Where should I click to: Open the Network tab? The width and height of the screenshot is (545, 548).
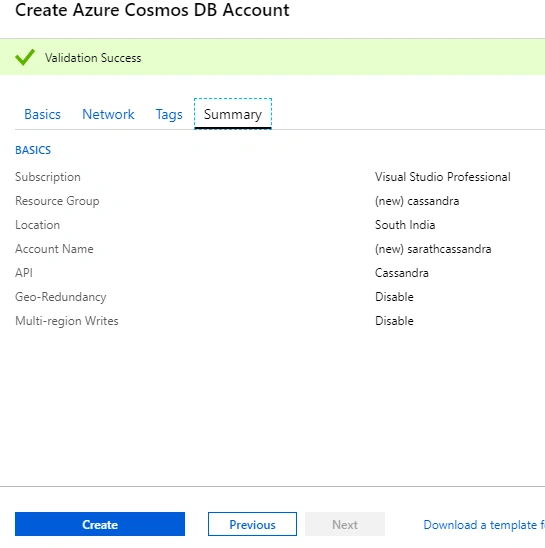point(108,114)
